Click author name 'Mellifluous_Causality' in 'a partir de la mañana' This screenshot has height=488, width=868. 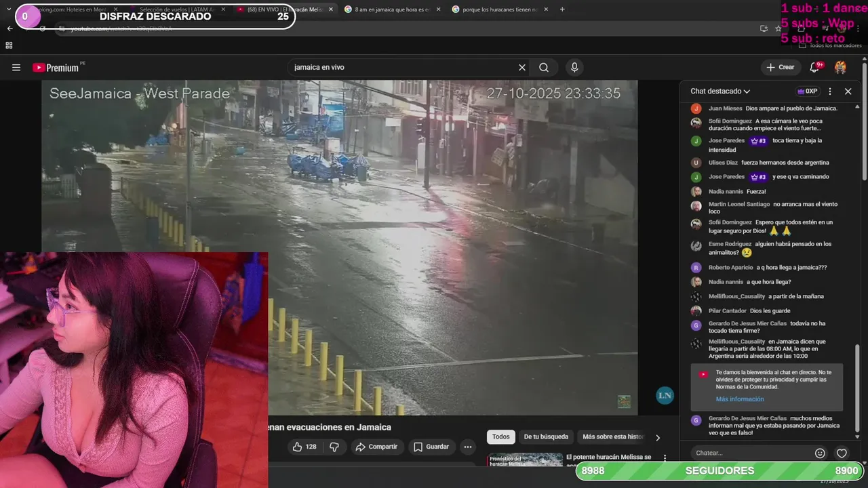[736, 296]
